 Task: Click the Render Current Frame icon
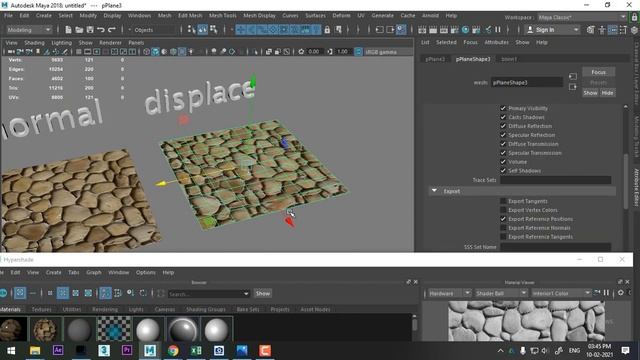click(433, 30)
